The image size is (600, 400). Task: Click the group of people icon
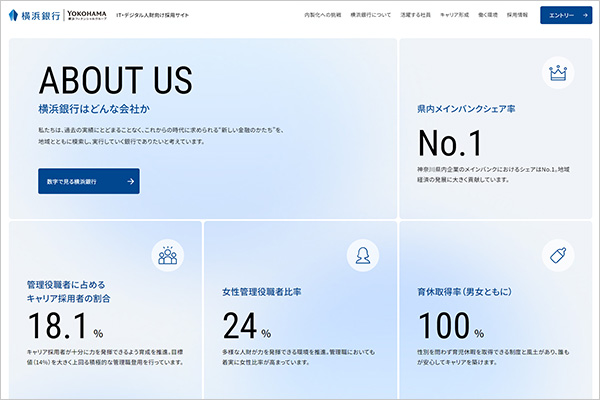pos(168,255)
